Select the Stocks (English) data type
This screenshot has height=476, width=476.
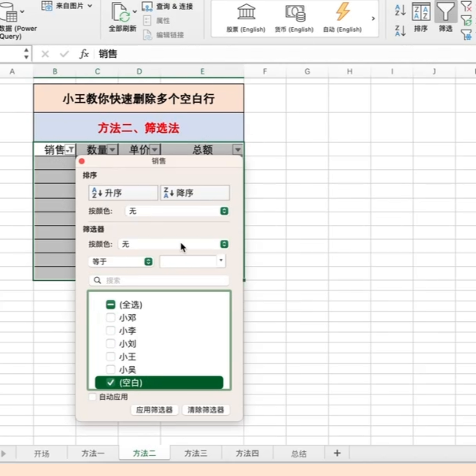pyautogui.click(x=246, y=18)
